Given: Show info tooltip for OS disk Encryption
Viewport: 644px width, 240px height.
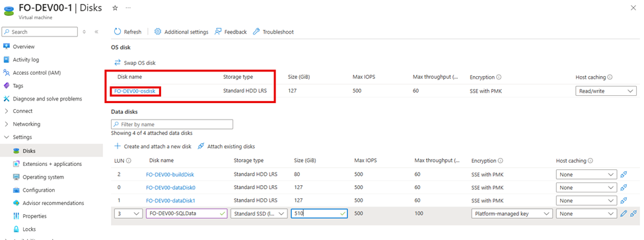Looking at the screenshot, I should (x=499, y=77).
